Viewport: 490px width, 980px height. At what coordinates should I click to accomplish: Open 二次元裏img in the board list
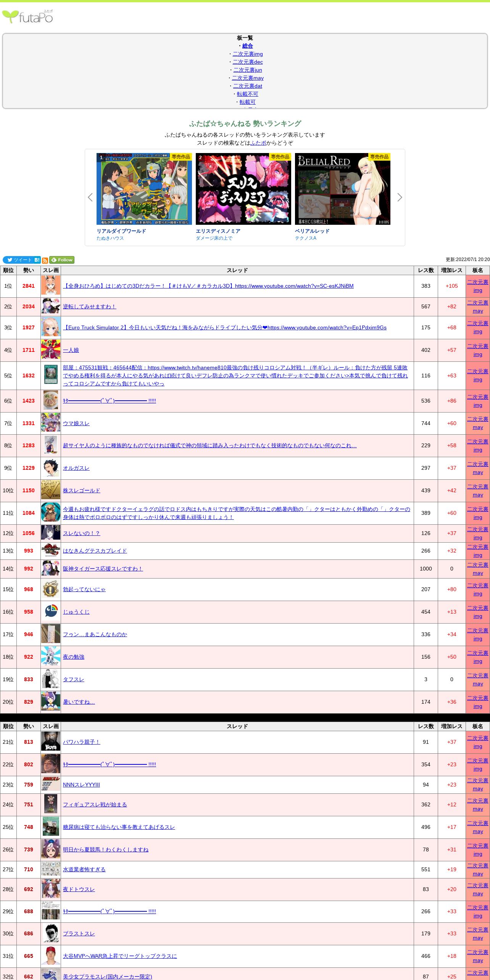(248, 54)
